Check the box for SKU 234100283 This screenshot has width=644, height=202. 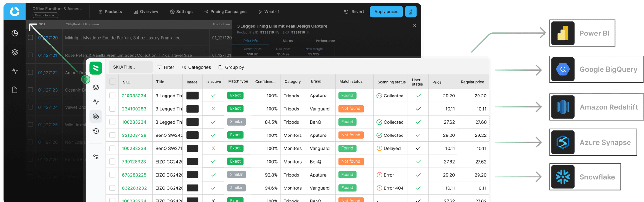tap(112, 109)
